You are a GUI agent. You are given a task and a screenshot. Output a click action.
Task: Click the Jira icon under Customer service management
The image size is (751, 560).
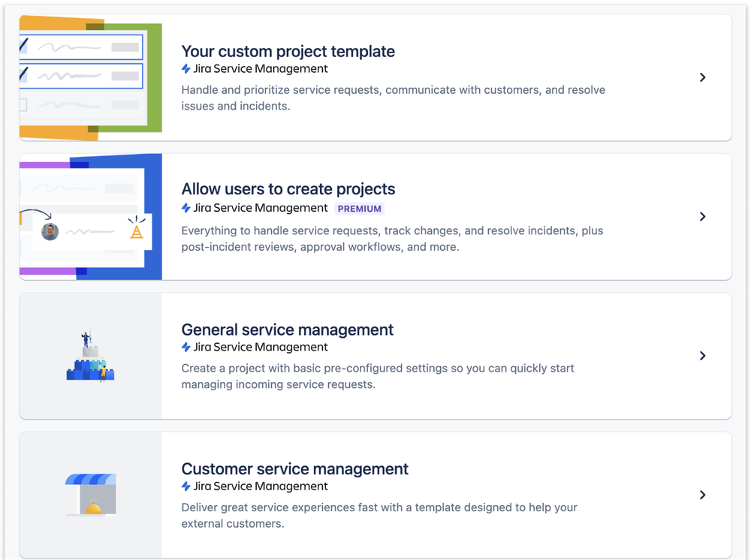coord(185,486)
